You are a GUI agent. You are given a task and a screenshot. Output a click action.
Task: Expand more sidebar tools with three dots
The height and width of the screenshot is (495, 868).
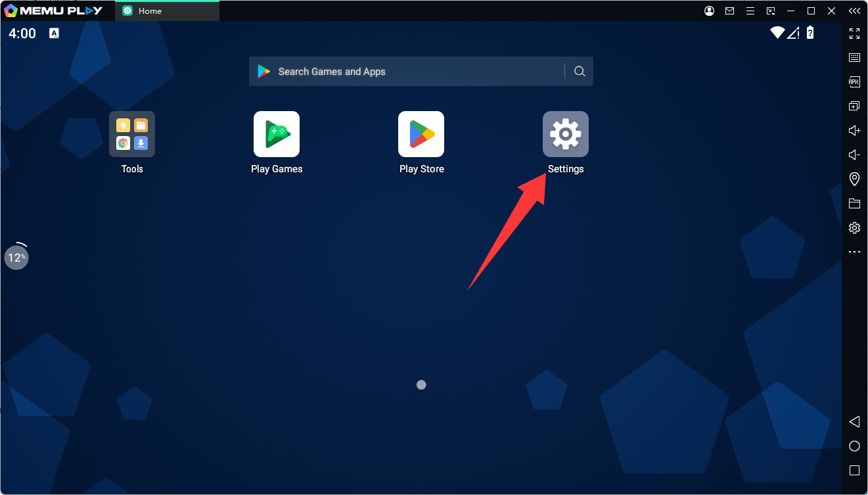[x=854, y=252]
